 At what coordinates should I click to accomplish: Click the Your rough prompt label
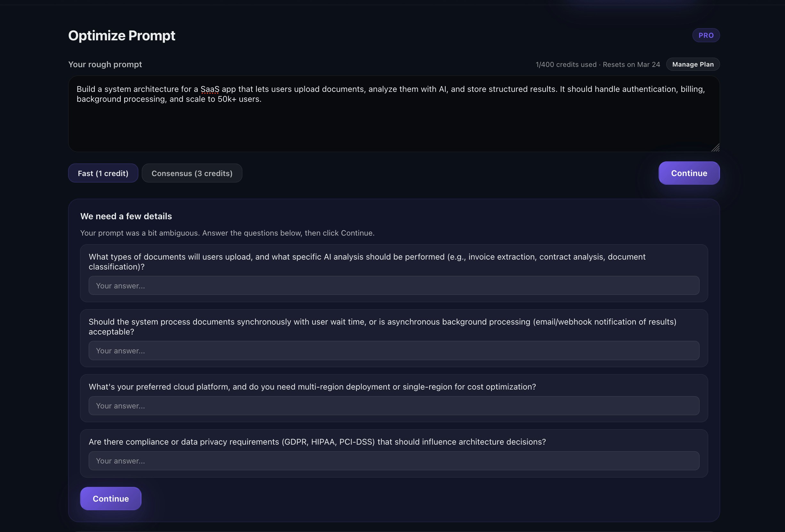tap(105, 65)
